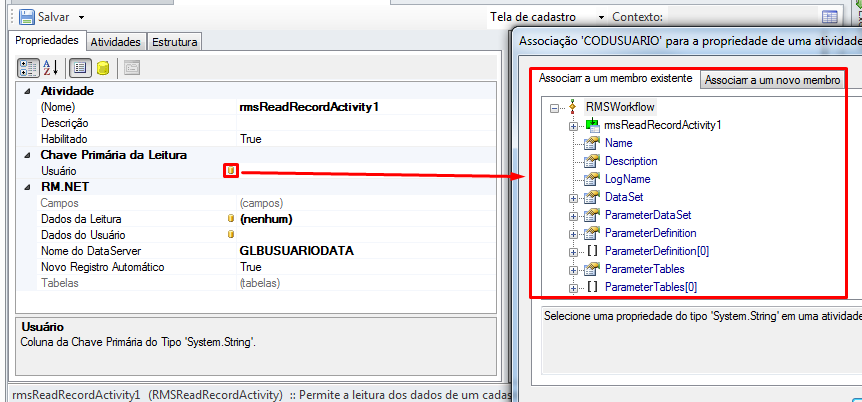862x402 pixels.
Task: Click the table grid icon beside Contexto
Action: (830, 17)
